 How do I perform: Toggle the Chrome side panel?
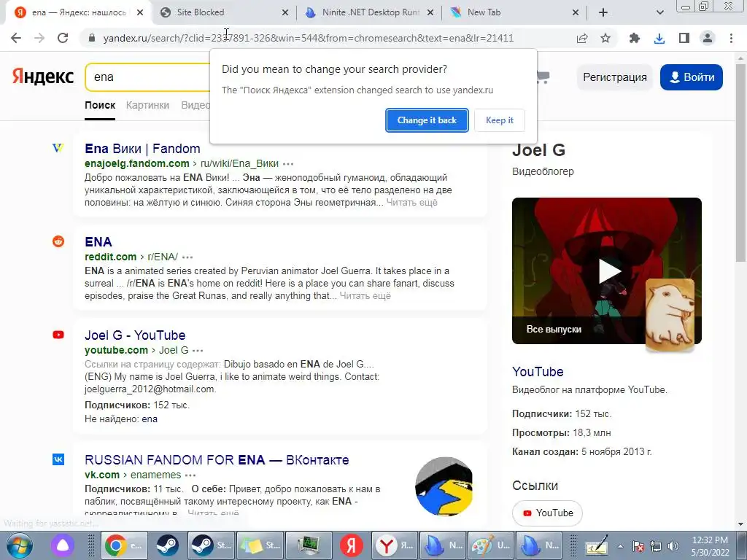point(684,38)
